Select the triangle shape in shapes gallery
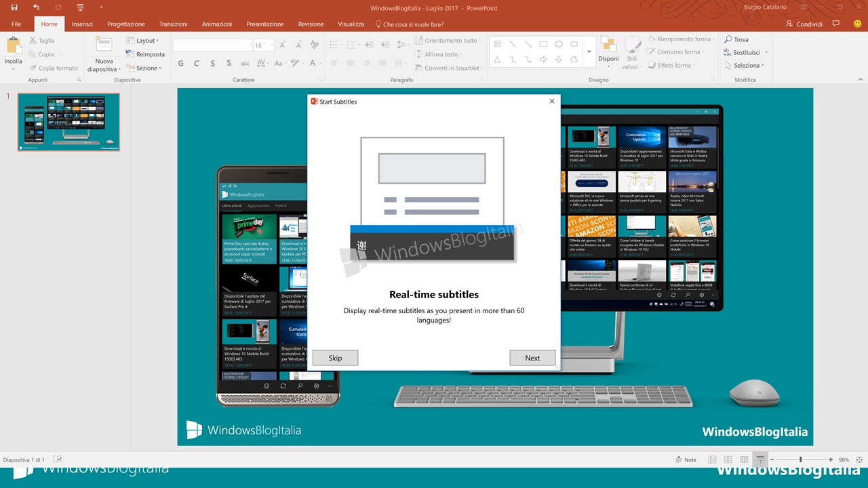This screenshot has height=488, width=868. click(x=497, y=60)
